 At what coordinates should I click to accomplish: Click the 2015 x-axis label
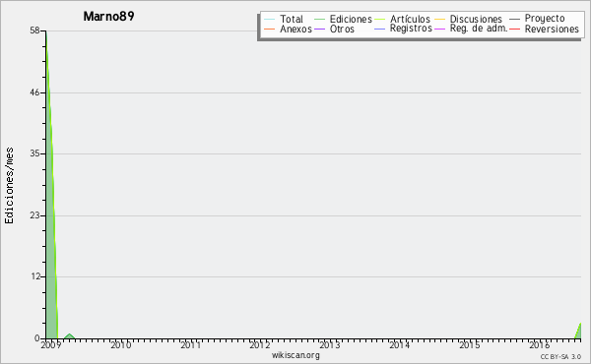tap(469, 344)
